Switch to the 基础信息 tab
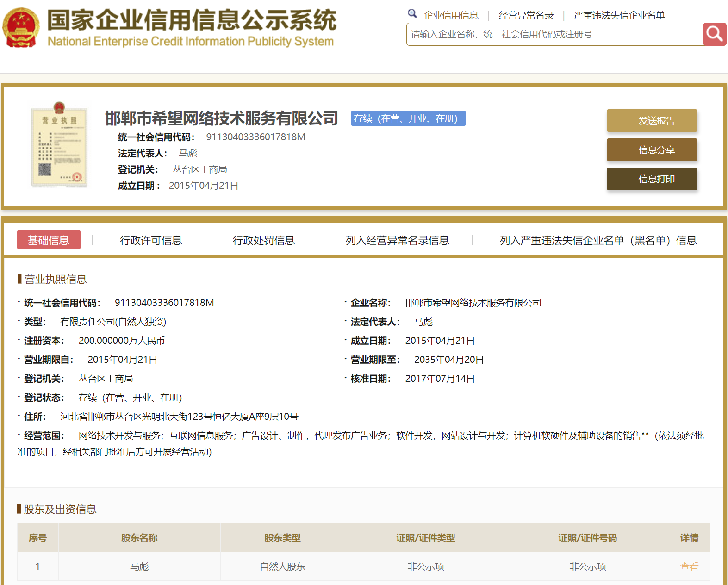This screenshot has width=728, height=585. 49,240
